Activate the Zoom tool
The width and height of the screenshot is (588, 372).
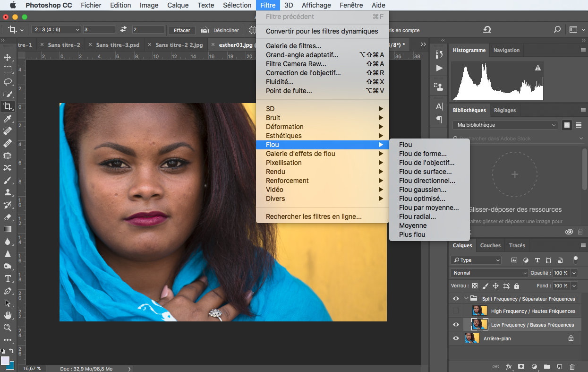click(8, 327)
